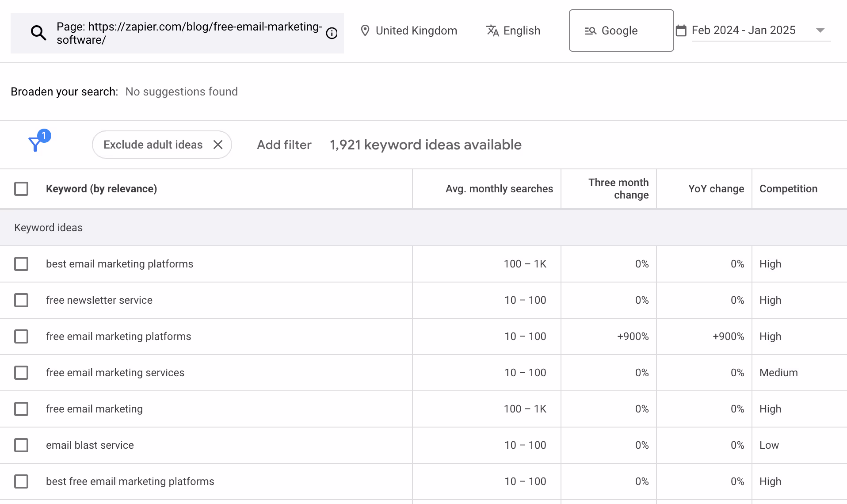Sort by Three month change column
Screen dimensions: 847x504
(618, 189)
